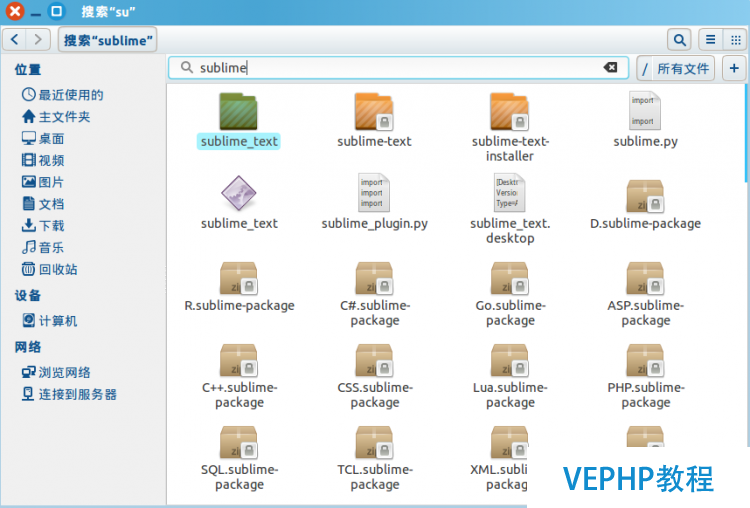Click the R.sublime-package file name

(239, 305)
